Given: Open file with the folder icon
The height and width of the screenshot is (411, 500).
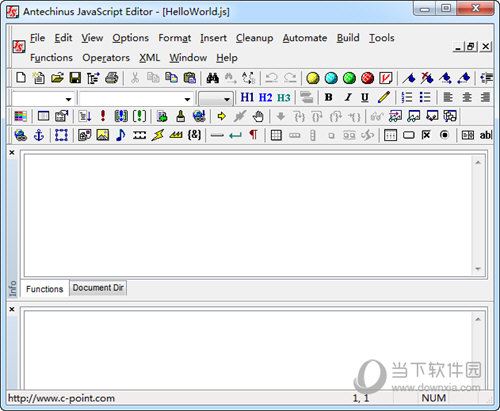Looking at the screenshot, I should [57, 78].
